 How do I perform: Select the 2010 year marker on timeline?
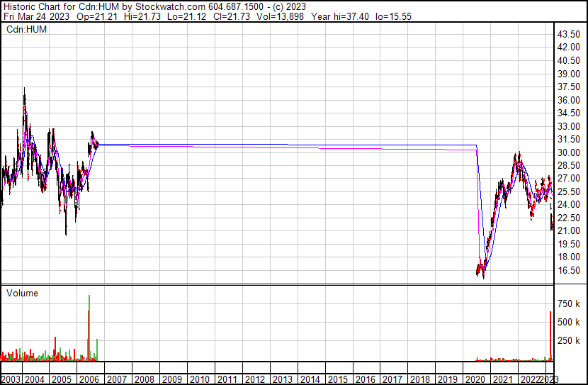(200, 379)
